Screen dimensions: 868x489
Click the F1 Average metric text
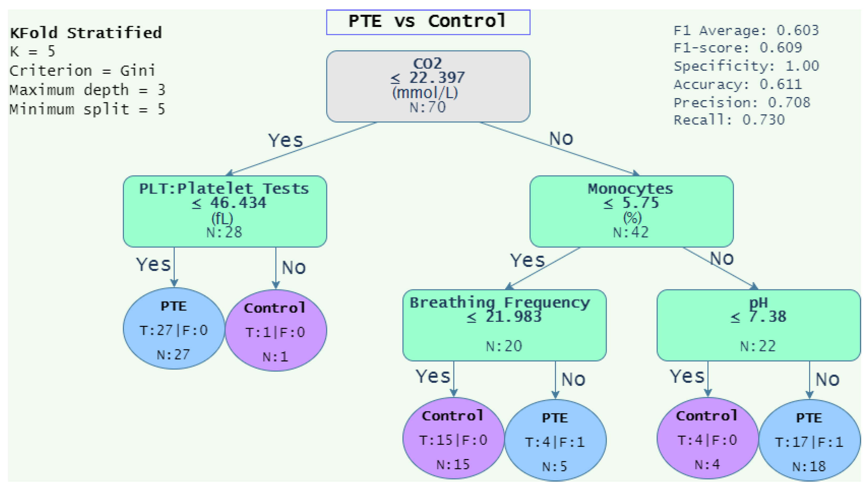[746, 31]
